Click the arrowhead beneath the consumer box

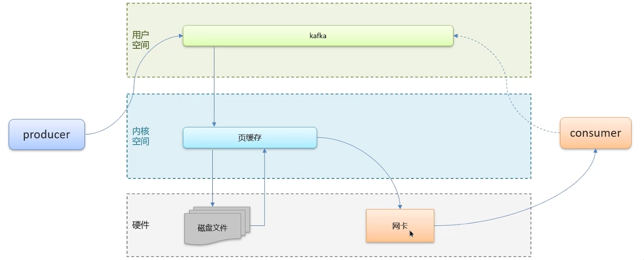pyautogui.click(x=595, y=151)
